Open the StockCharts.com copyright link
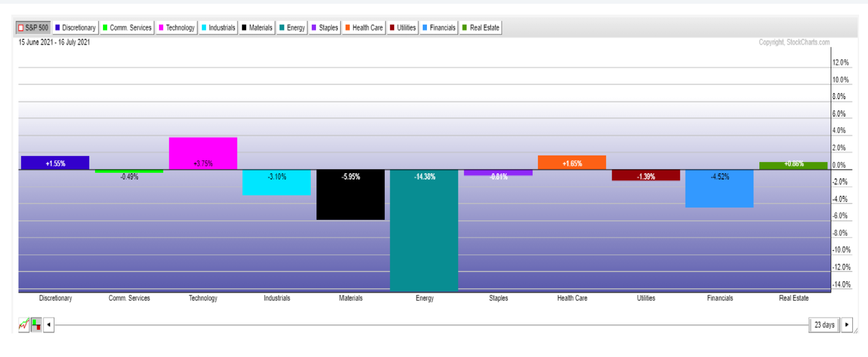The image size is (868, 357). (x=794, y=42)
